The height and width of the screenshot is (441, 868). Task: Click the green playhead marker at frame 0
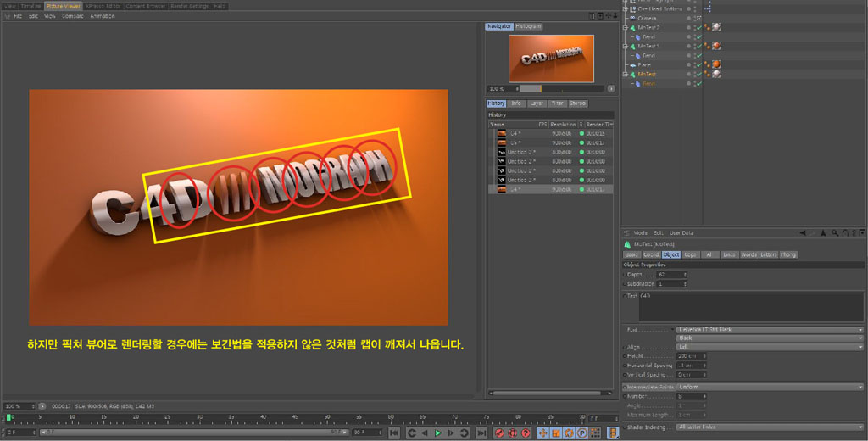[x=8, y=417]
